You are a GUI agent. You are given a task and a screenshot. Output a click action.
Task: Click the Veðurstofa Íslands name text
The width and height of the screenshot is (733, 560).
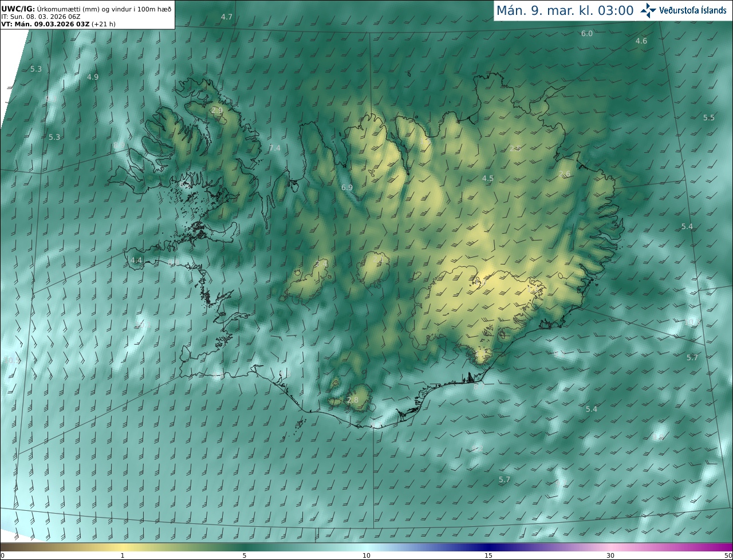click(693, 10)
